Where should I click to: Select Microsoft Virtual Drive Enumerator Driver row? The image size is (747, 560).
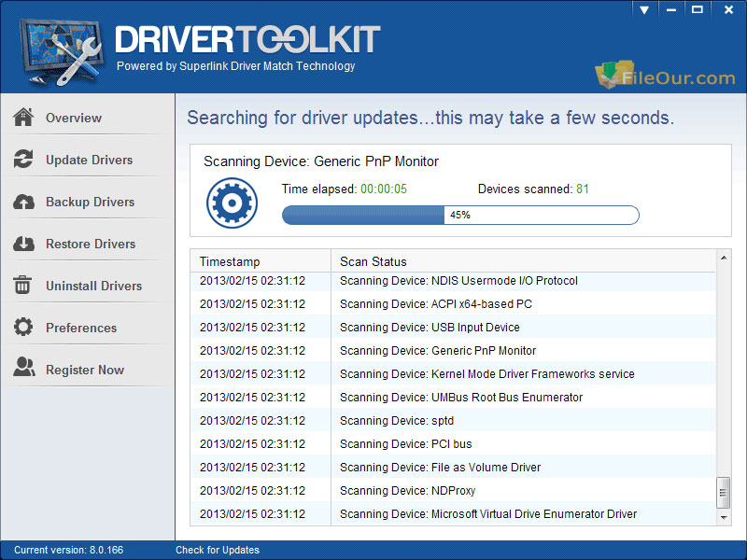click(453, 514)
